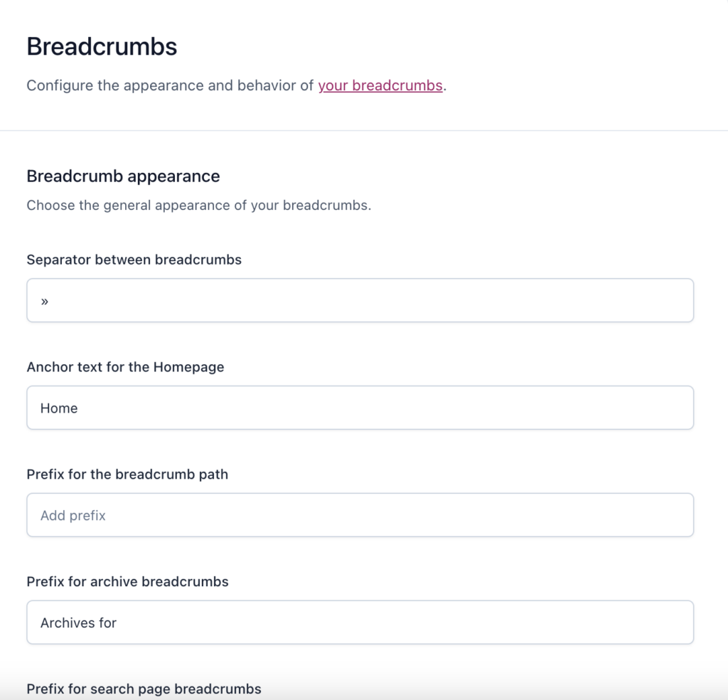Click the divider line under the page header
The width and height of the screenshot is (728, 700).
click(364, 131)
